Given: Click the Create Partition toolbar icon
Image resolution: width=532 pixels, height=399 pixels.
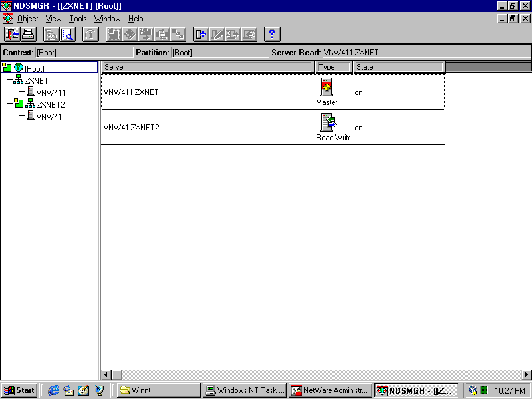Looking at the screenshot, I should point(114,35).
